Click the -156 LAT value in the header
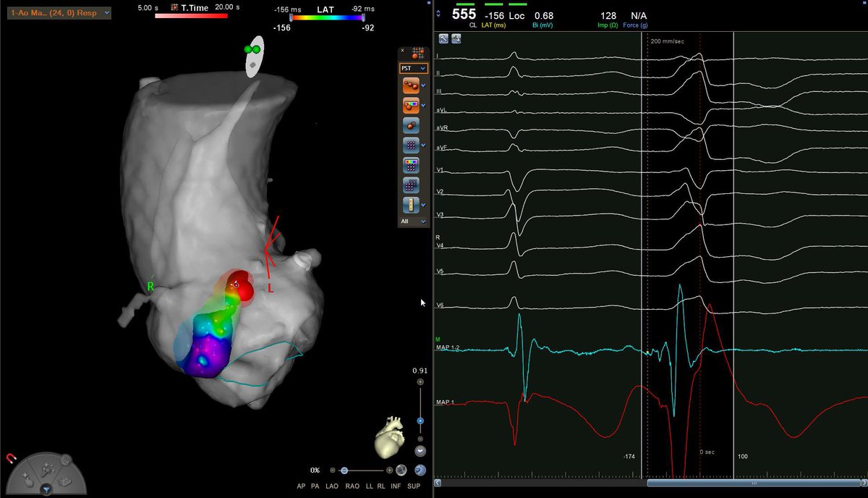868x498 pixels. click(x=494, y=15)
